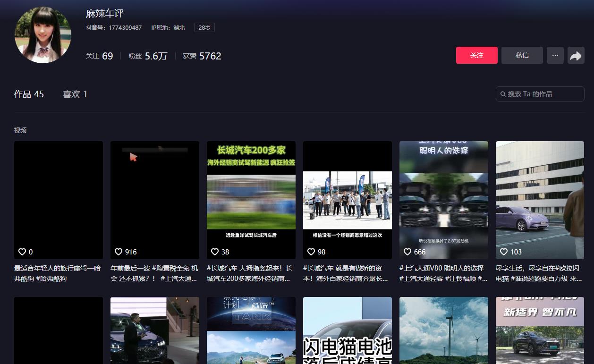The image size is (594, 364).
Task: Send a private message via 私信
Action: 522,55
